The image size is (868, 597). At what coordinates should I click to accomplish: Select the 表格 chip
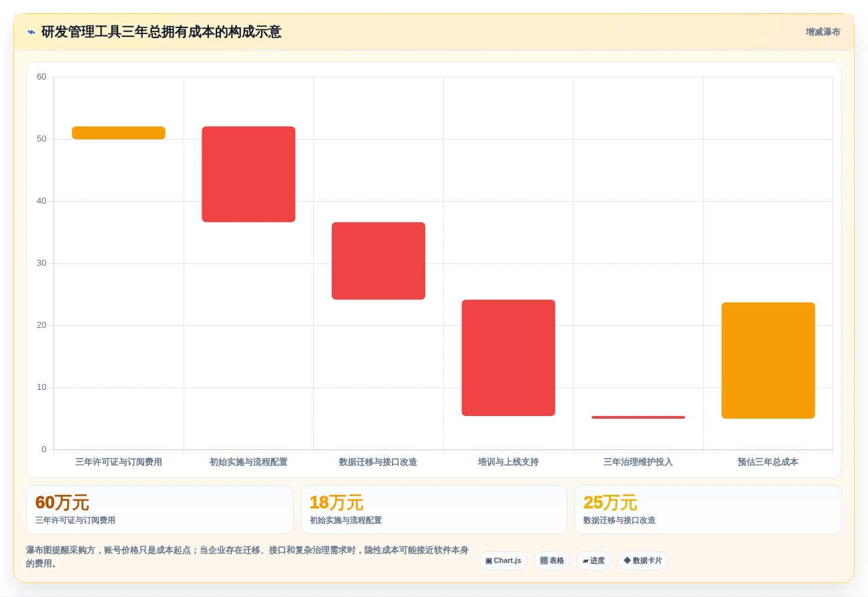(x=552, y=561)
